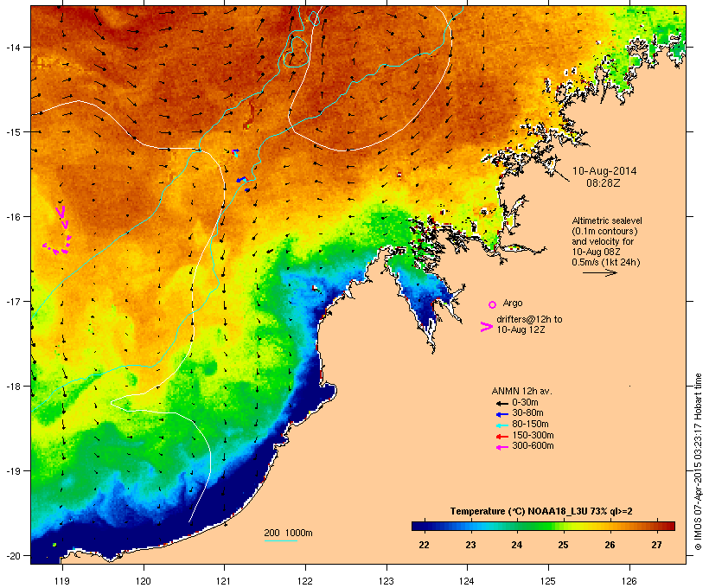Click the latitude axis label -19
The image size is (709, 588).
click(12, 471)
